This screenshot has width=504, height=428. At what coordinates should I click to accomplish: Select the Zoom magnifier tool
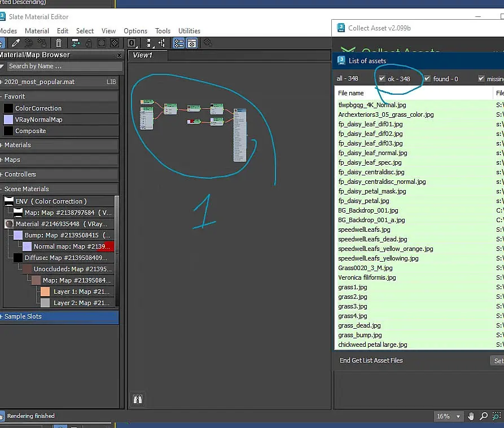(484, 416)
